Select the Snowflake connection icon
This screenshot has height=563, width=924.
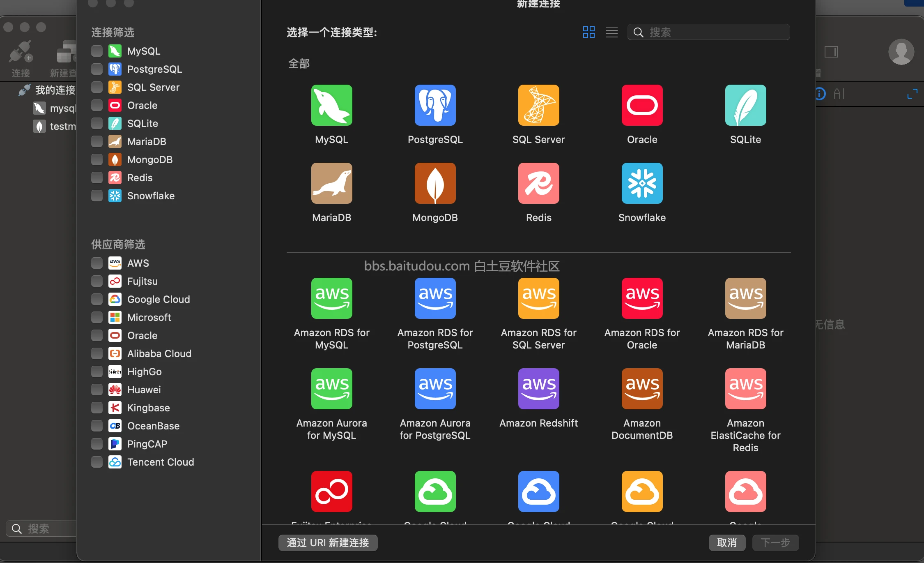pos(642,183)
